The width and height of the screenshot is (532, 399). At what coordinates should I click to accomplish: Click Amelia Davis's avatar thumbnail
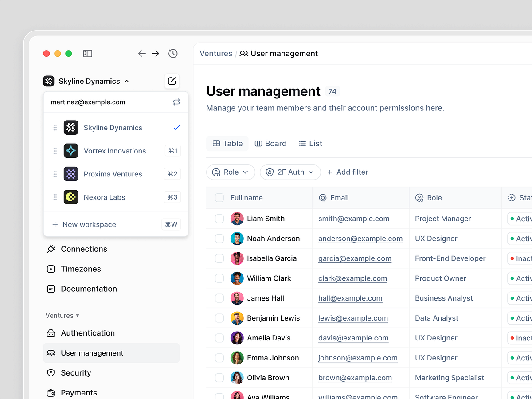pyautogui.click(x=237, y=338)
